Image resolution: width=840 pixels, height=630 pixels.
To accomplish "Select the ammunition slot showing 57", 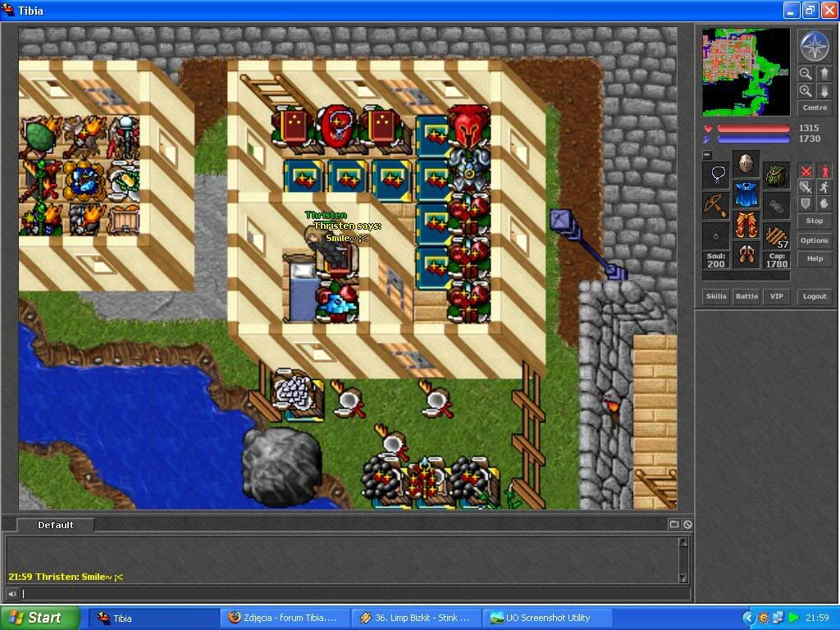I will (776, 235).
